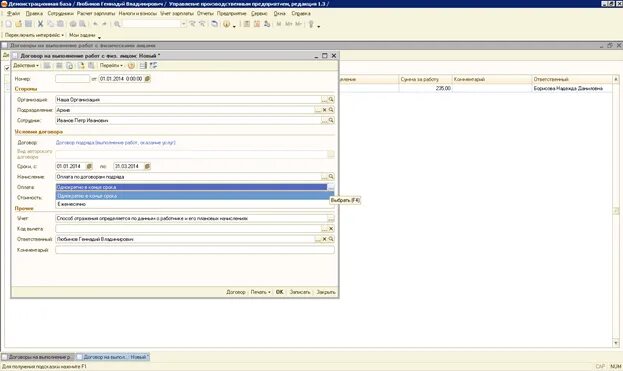
Task: Click the lightbulb tips icon in toolbar
Action: click(311, 24)
